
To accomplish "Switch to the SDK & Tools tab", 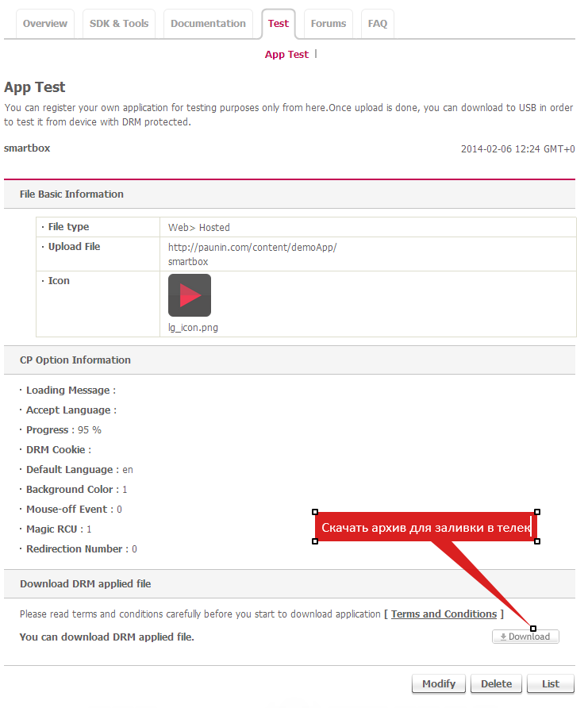I will [x=119, y=24].
